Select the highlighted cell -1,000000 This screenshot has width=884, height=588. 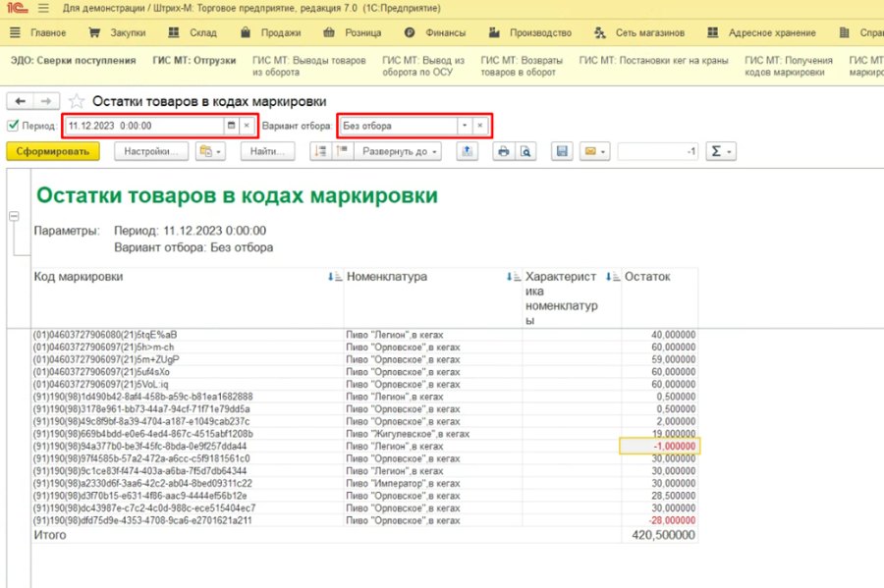coord(660,446)
